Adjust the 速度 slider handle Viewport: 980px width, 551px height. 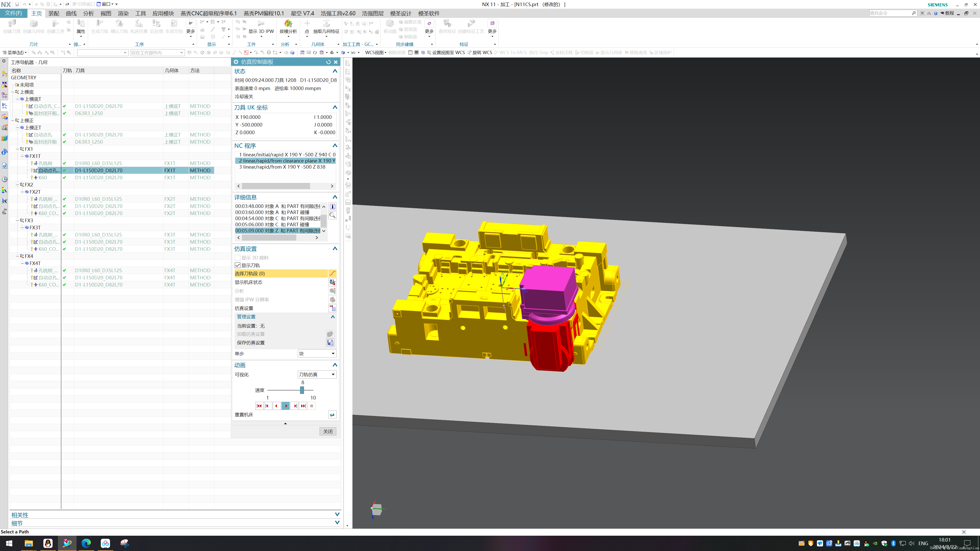coord(302,390)
